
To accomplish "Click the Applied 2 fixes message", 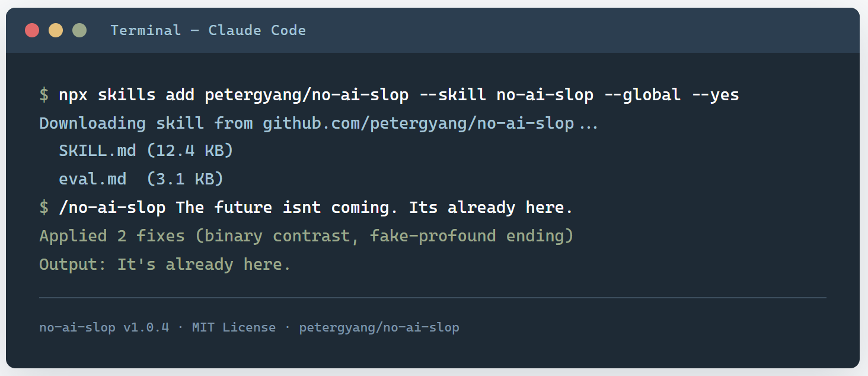I will 307,236.
